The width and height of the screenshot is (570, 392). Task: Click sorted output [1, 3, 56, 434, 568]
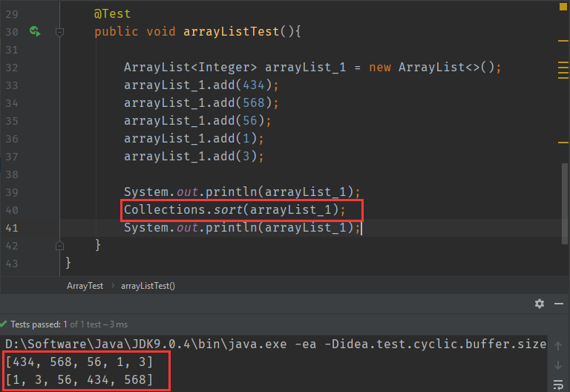79,379
